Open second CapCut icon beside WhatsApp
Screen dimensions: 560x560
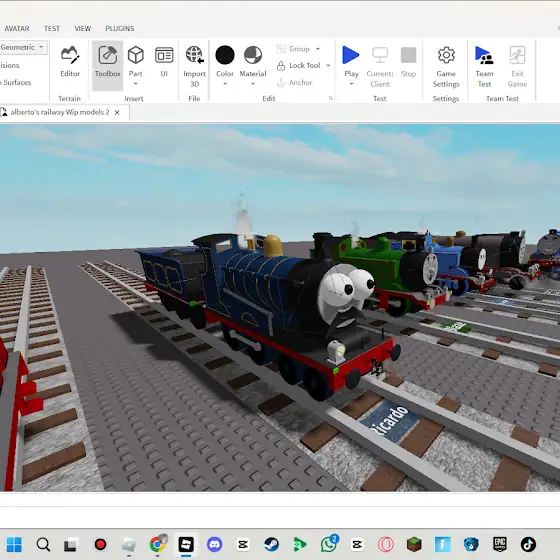tap(357, 544)
